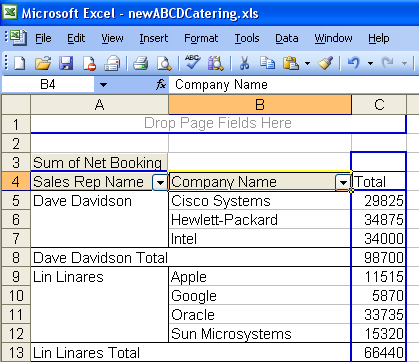
Task: Run the ABC Spelling check icon
Action: [193, 62]
